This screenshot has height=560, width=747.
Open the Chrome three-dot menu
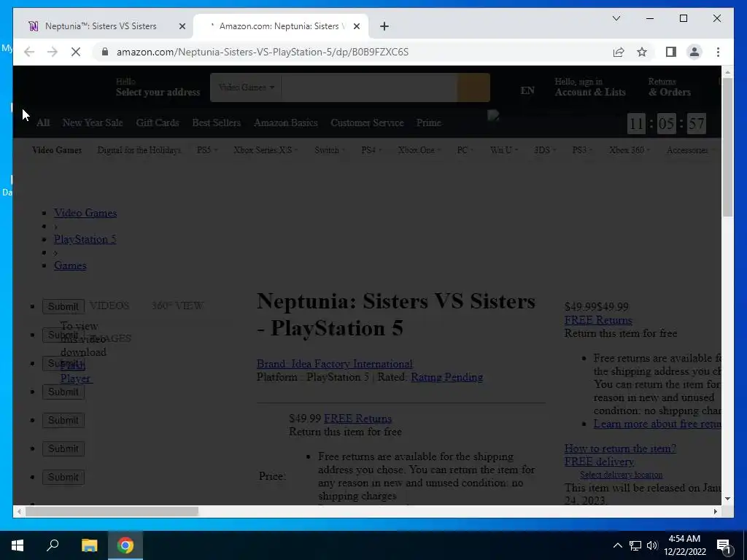[x=718, y=52]
